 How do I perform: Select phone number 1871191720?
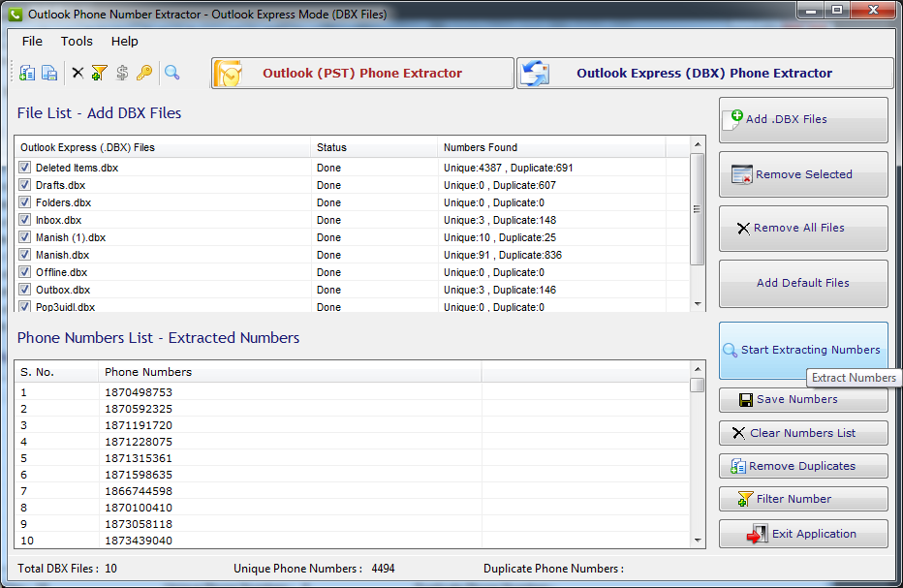(x=139, y=425)
